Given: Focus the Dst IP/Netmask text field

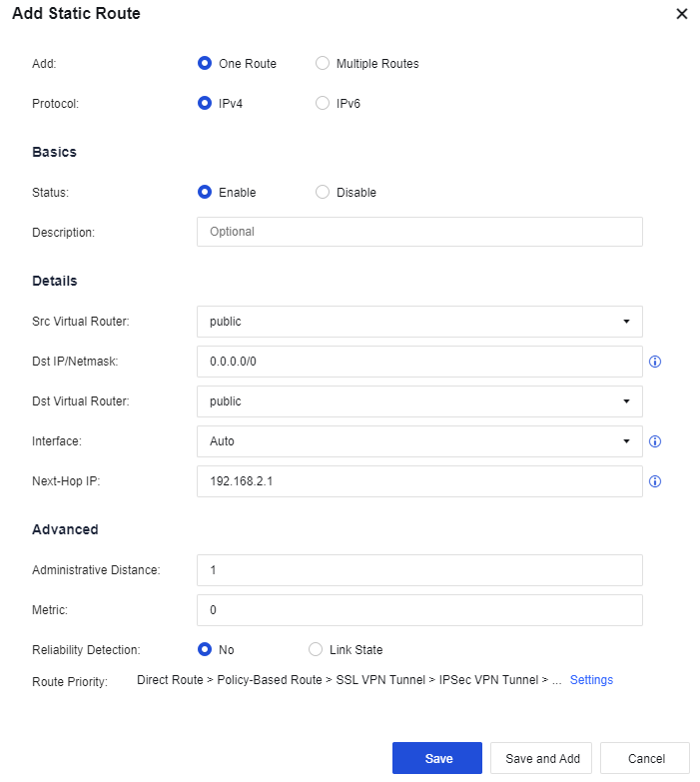Looking at the screenshot, I should tap(419, 362).
